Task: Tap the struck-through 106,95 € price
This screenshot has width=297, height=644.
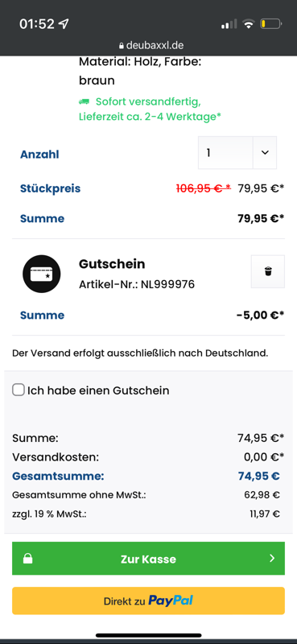Action: 204,188
